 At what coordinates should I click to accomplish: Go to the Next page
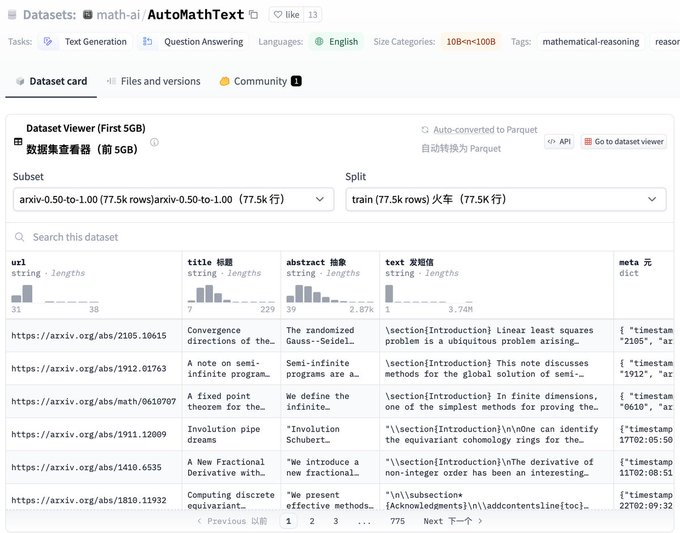[453, 521]
